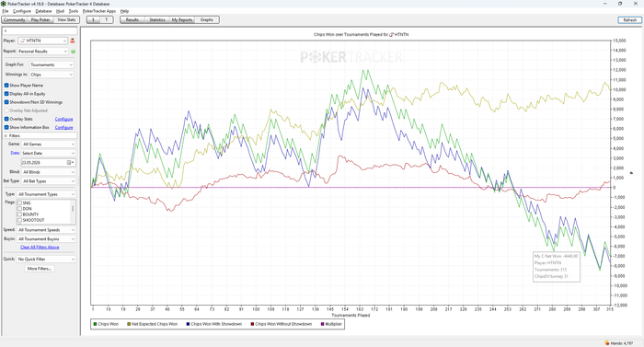644x347 pixels.
Task: Click the green report help icon
Action: click(73, 52)
